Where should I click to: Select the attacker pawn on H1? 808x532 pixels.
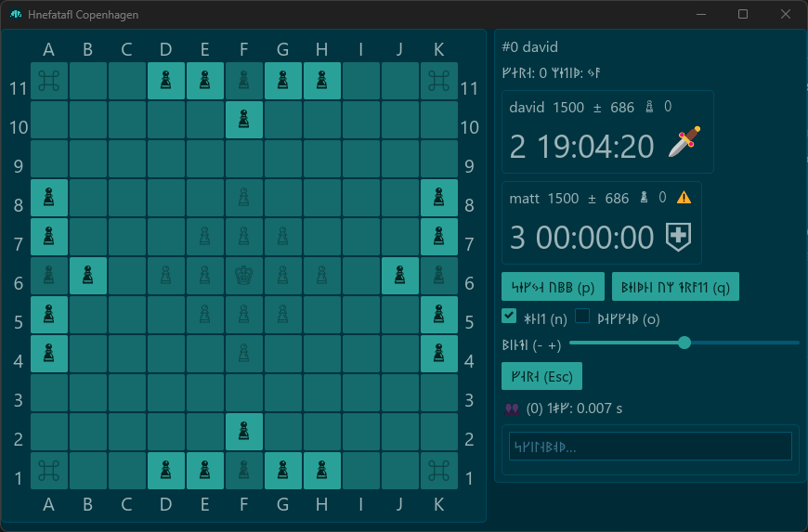click(x=322, y=471)
